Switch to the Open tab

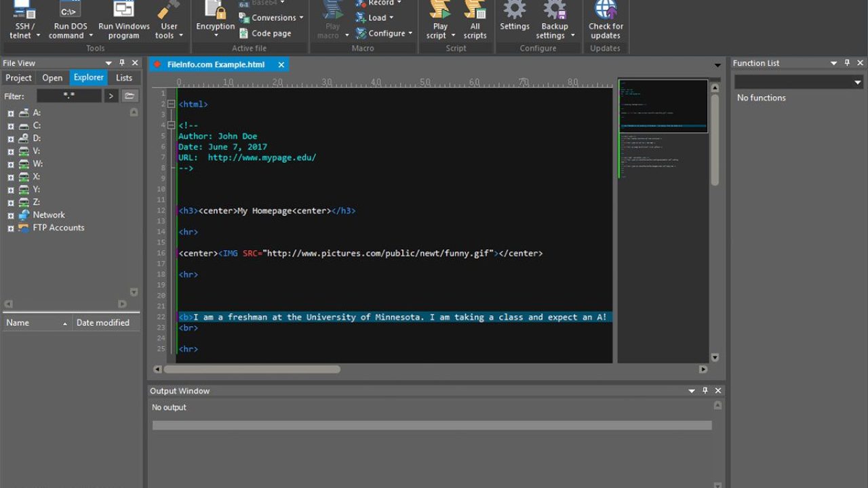coord(52,78)
